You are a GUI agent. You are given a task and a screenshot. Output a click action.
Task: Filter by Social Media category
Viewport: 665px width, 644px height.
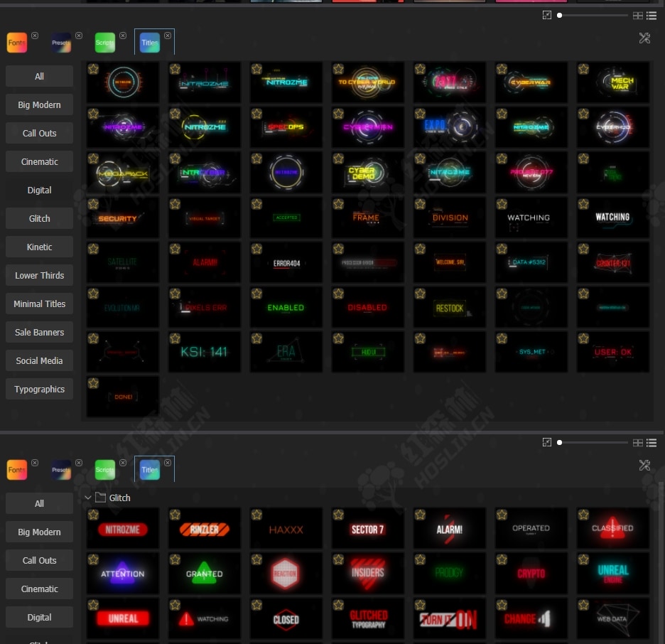(40, 360)
